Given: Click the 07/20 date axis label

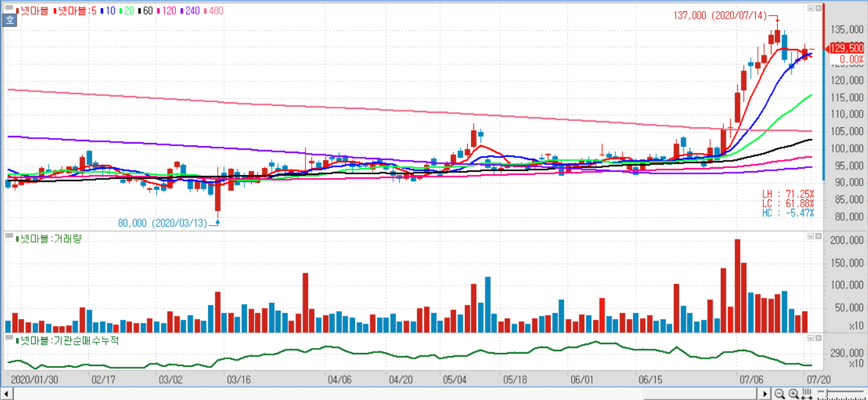Looking at the screenshot, I should (818, 380).
